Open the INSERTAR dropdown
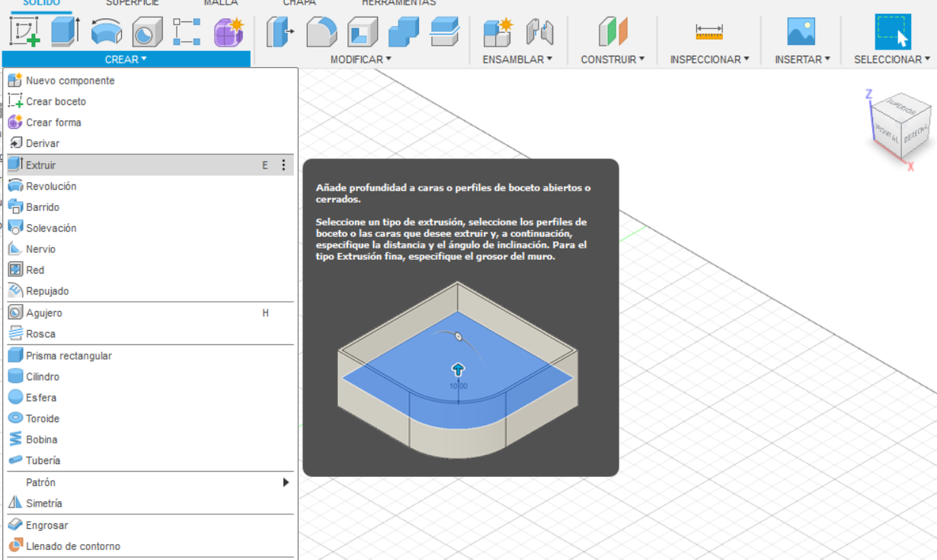Screen dimensions: 937x560 tap(802, 59)
